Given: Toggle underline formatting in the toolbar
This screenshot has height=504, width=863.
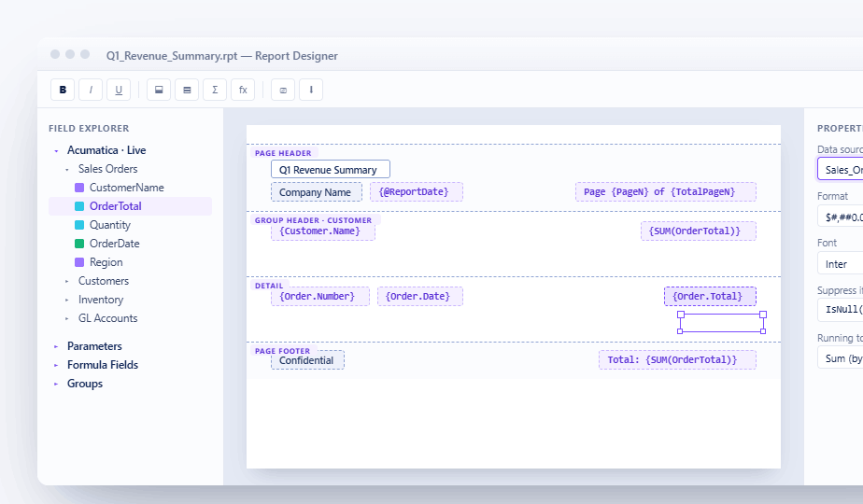Looking at the screenshot, I should [x=118, y=90].
